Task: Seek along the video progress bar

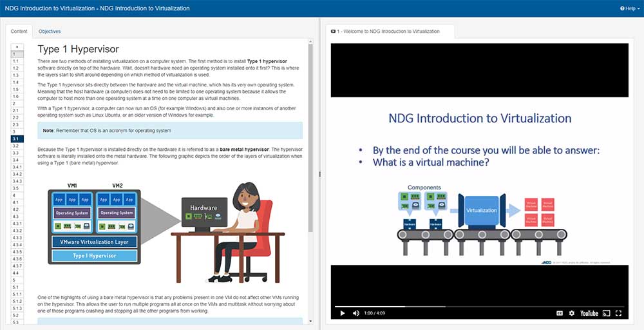Action: (x=479, y=306)
